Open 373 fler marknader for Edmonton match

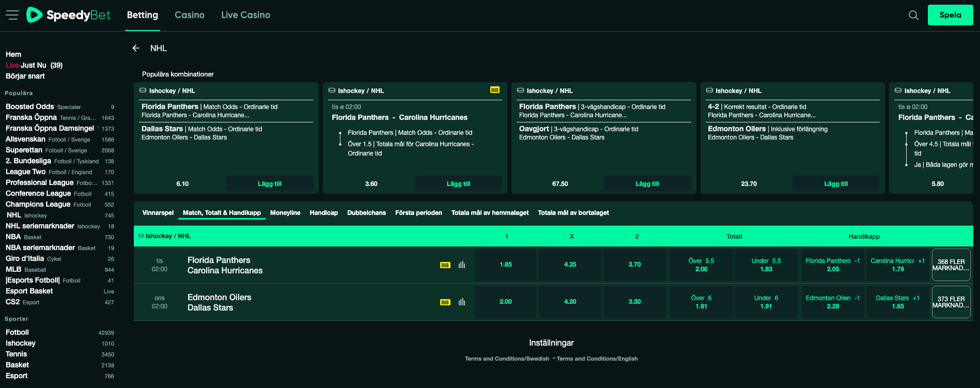951,302
